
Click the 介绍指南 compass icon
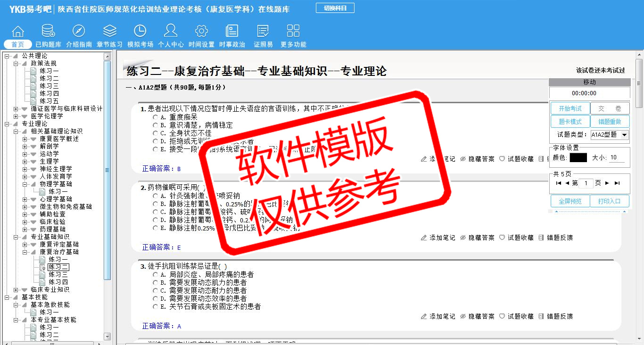79,32
